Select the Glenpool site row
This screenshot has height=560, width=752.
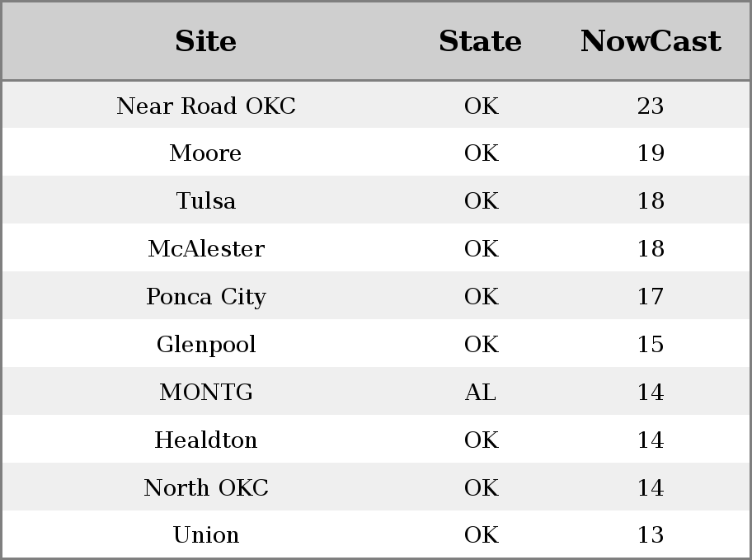376,344
